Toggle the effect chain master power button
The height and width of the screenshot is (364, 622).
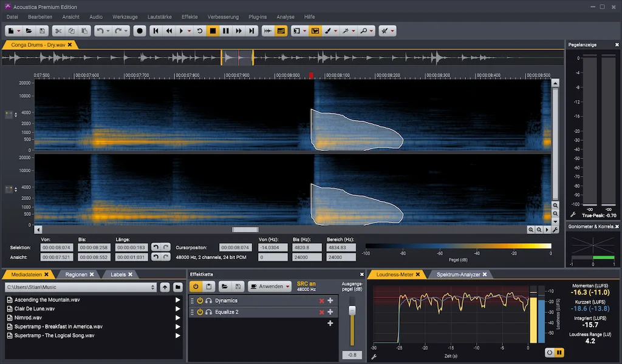(196, 286)
